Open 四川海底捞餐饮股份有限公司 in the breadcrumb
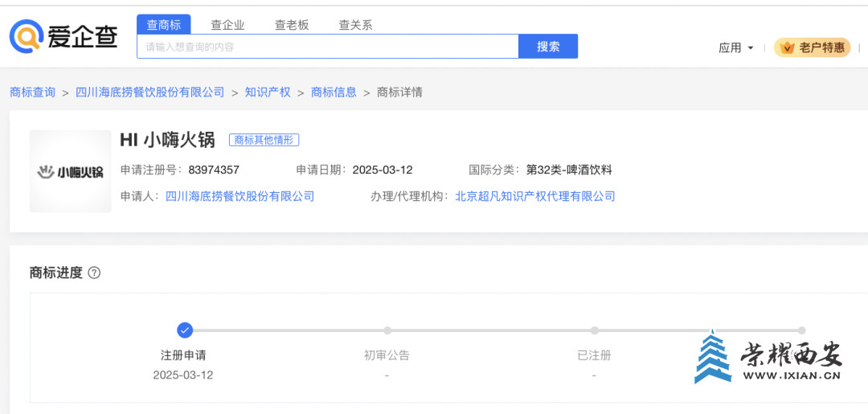 tap(150, 92)
